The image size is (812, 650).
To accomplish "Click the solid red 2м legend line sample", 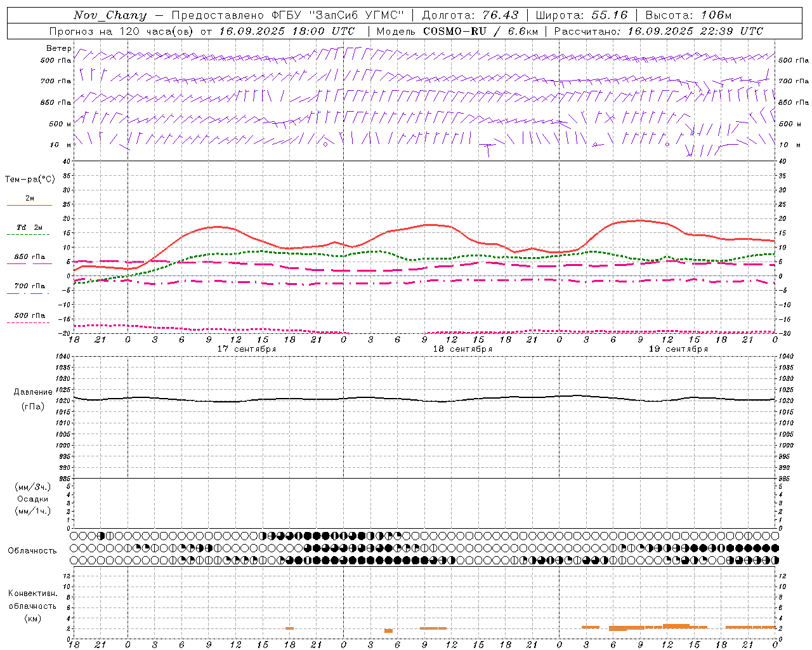I will click(x=29, y=205).
